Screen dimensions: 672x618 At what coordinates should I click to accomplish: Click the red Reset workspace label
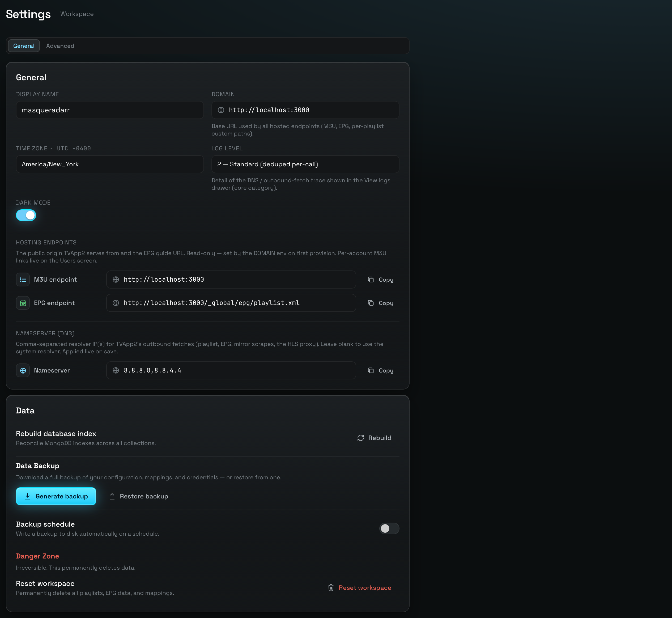[x=365, y=588]
